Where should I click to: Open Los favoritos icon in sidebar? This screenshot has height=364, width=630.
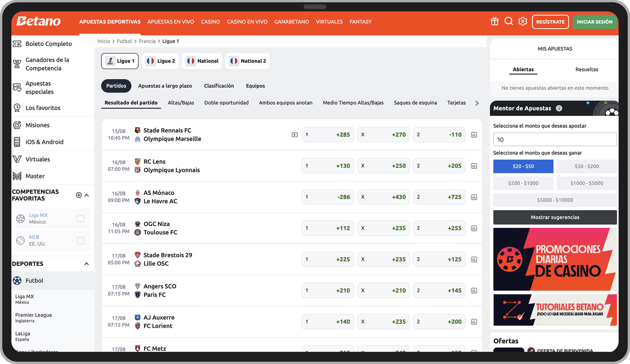tap(17, 108)
